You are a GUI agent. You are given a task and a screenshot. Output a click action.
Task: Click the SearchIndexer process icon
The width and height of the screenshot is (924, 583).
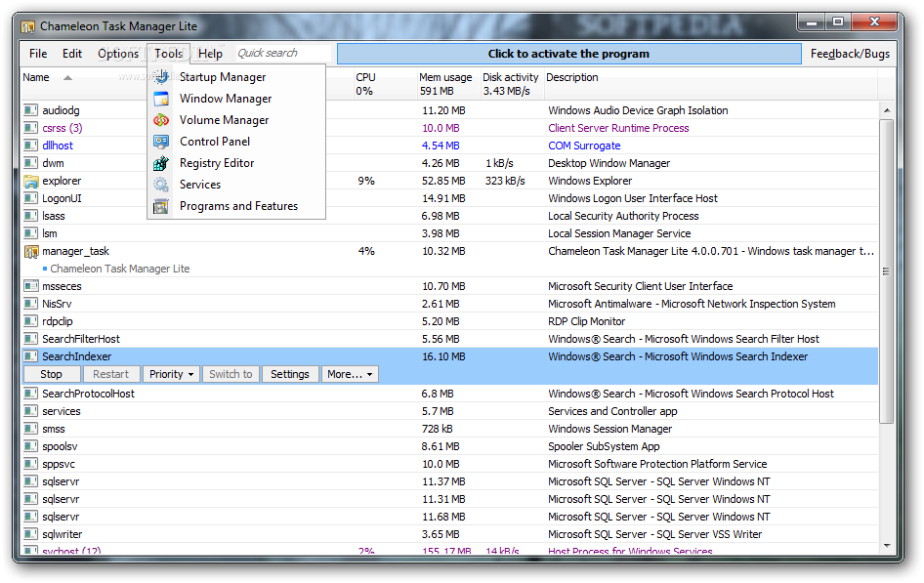(x=30, y=356)
